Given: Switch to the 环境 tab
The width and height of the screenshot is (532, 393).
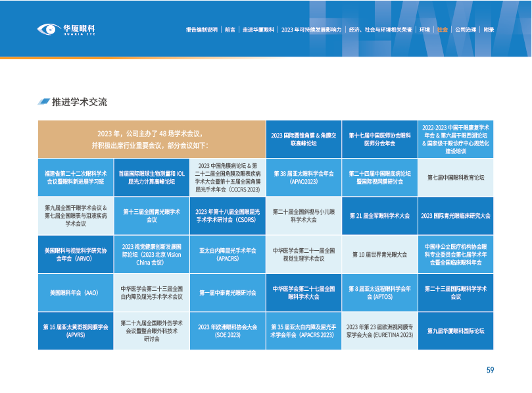Looking at the screenshot, I should (425, 30).
